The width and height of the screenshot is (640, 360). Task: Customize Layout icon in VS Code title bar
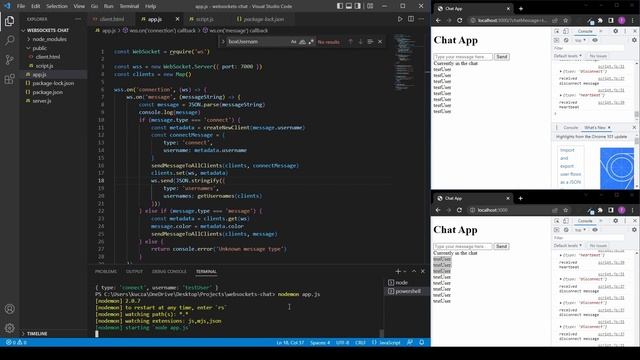[370, 6]
